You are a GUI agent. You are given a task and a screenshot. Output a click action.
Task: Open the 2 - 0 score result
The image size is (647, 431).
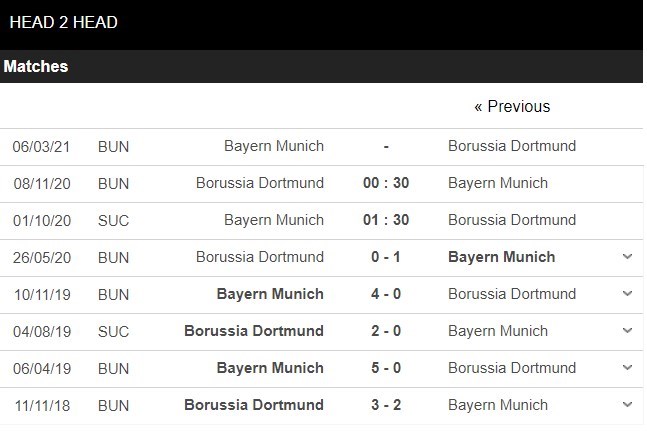pos(386,331)
